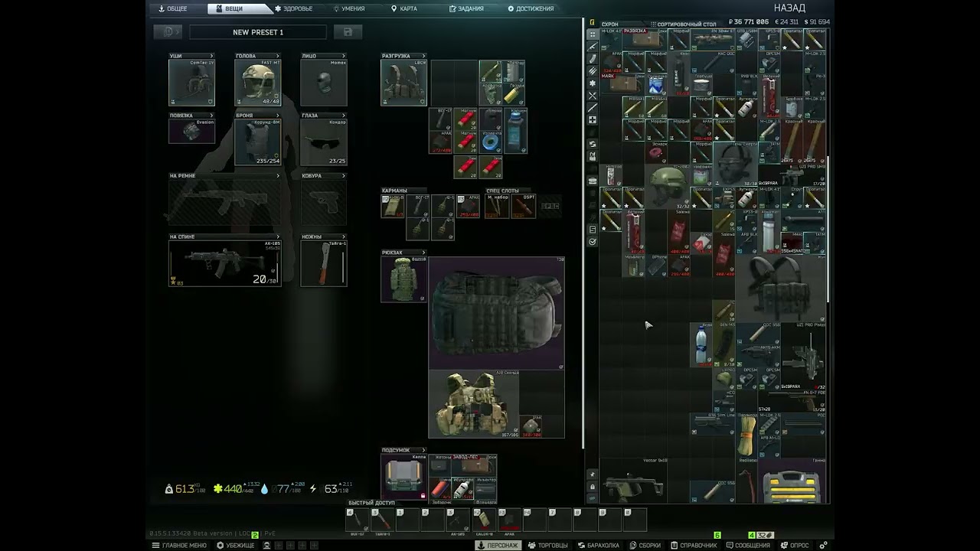
Task: Open the preset list icon button
Action: [168, 32]
